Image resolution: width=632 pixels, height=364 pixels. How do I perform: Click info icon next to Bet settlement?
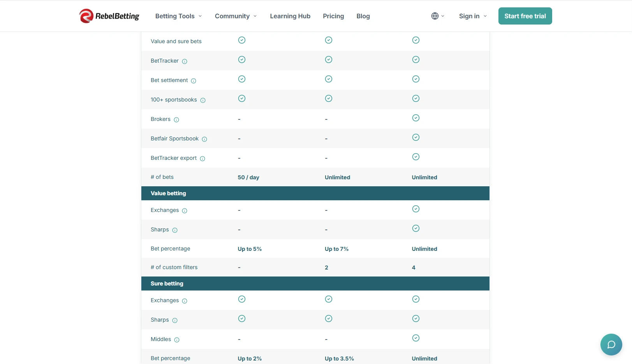click(x=194, y=81)
